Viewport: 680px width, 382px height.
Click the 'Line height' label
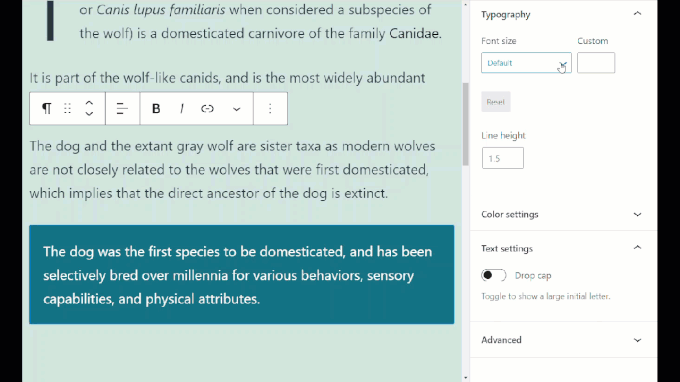[x=503, y=135]
